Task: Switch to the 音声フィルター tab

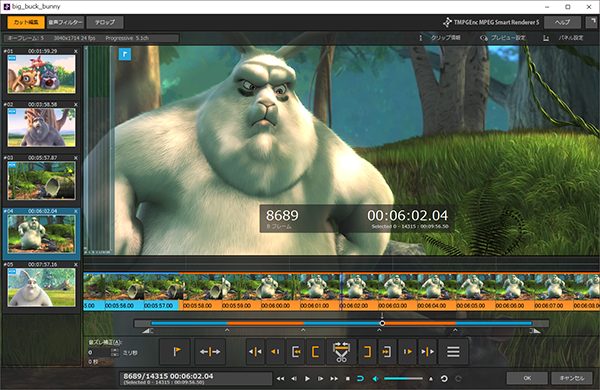Action: (65, 22)
